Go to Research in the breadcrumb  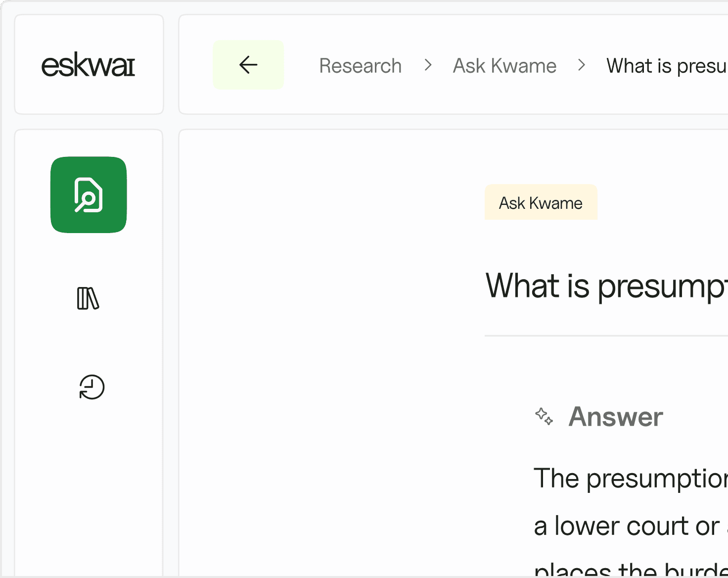pyautogui.click(x=360, y=65)
